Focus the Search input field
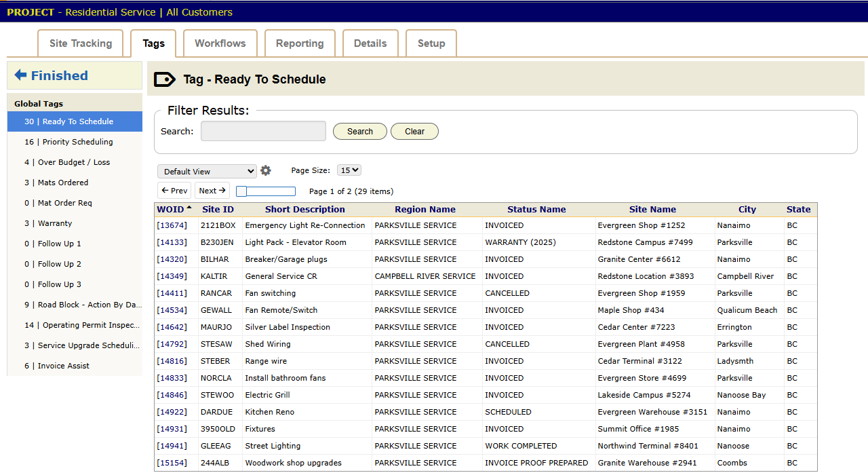This screenshot has width=868, height=475. pos(263,131)
